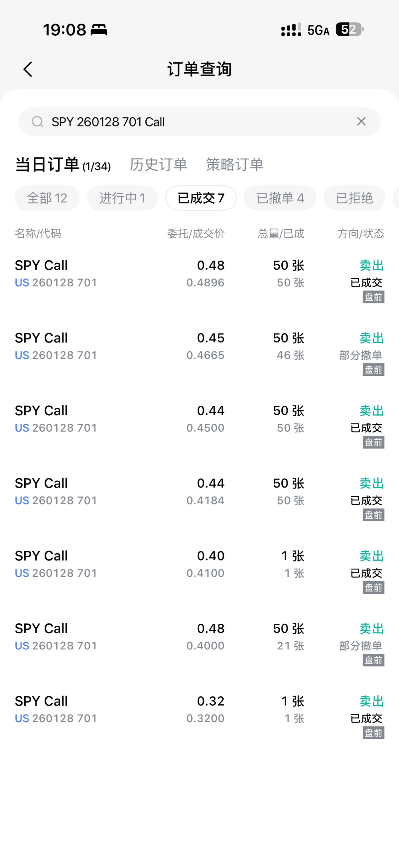Screen dimensions: 399x868
Task: Tap the 5G signal status icon
Action: 318,30
